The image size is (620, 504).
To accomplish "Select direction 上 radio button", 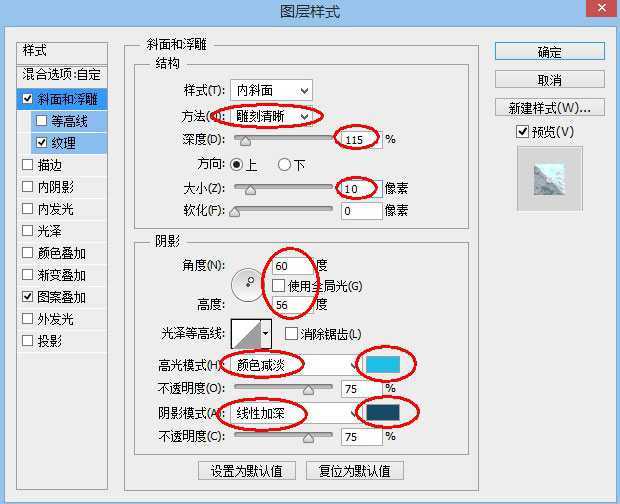I will point(236,164).
